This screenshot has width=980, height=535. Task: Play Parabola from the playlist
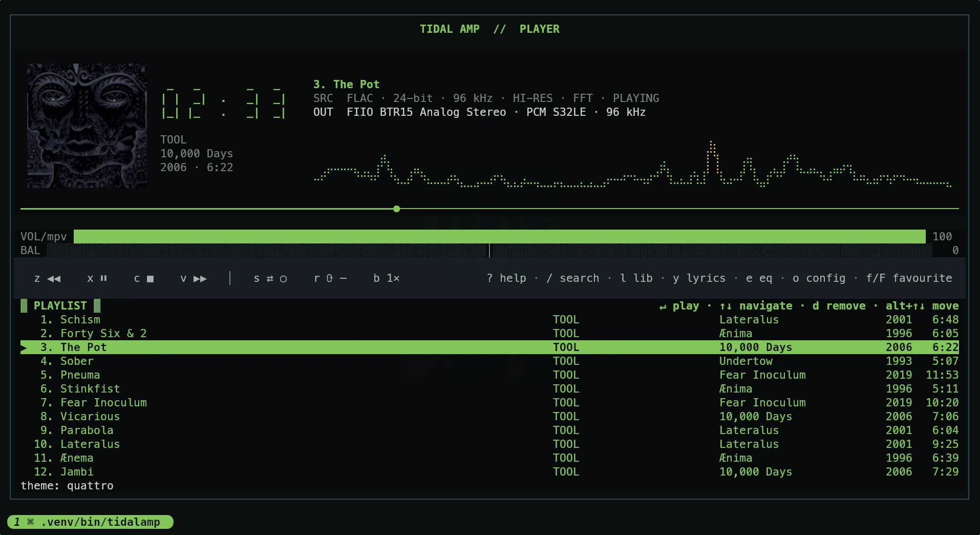coord(489,430)
